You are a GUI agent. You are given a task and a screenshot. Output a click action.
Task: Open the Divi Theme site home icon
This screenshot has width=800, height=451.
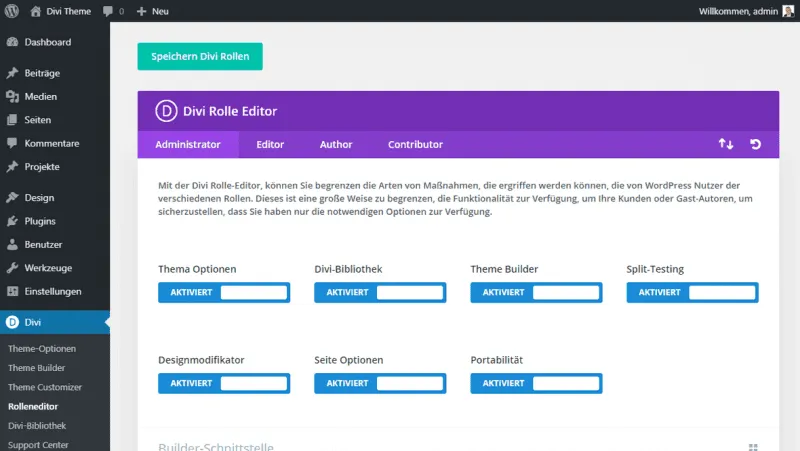pyautogui.click(x=35, y=11)
